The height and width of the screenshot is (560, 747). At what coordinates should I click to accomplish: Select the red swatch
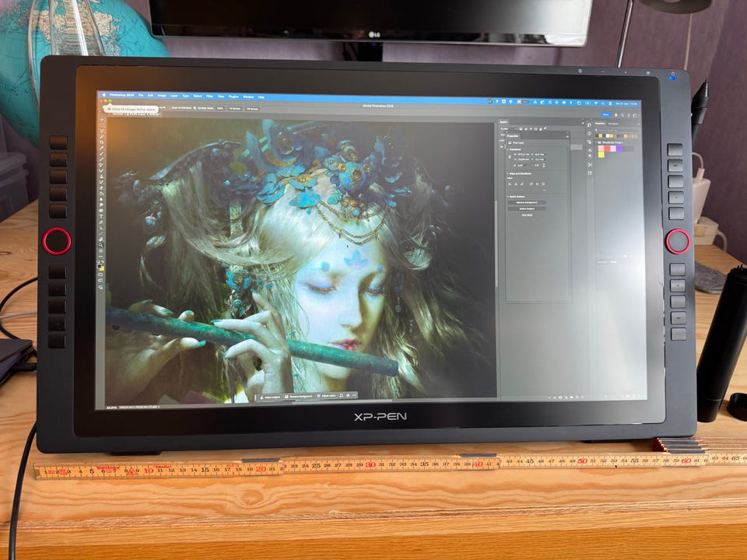607,148
